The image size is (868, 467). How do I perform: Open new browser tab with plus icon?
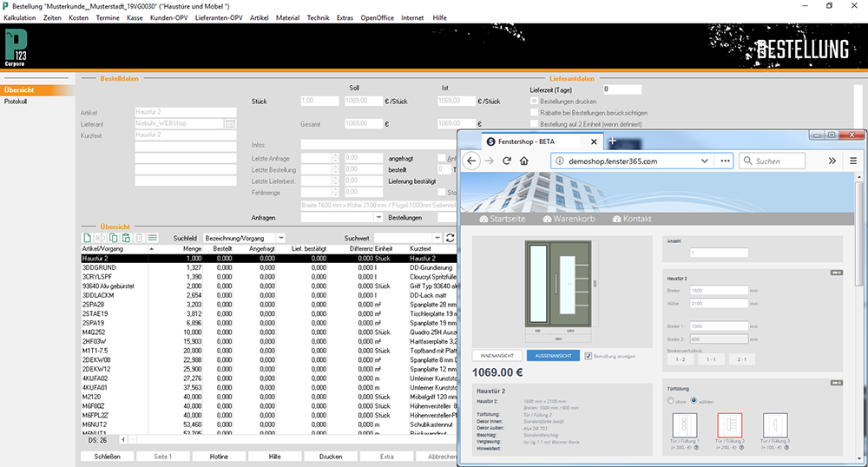pyautogui.click(x=613, y=141)
